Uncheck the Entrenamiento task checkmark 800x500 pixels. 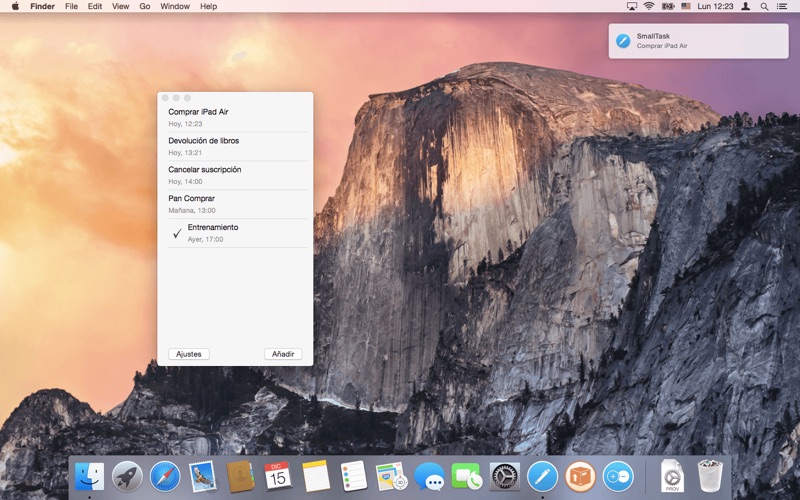(177, 233)
